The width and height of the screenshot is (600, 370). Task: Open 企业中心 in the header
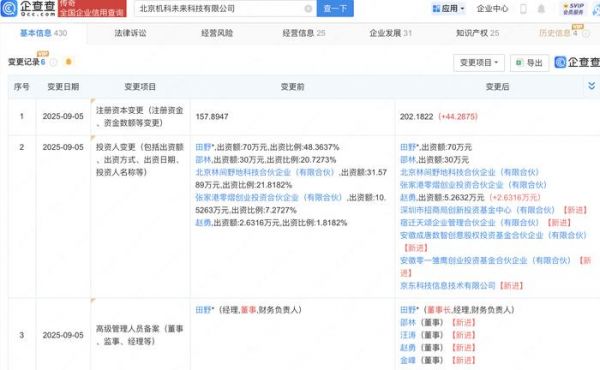pos(492,8)
